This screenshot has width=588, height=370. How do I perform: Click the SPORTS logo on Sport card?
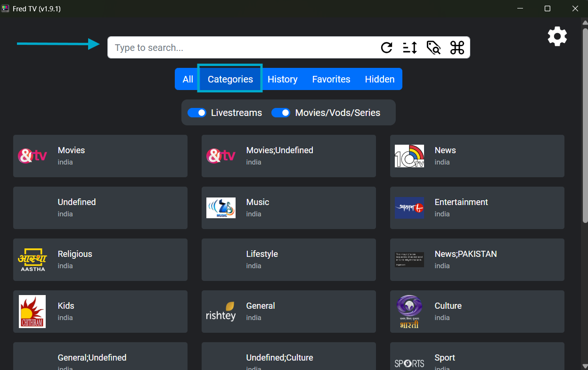coord(409,363)
